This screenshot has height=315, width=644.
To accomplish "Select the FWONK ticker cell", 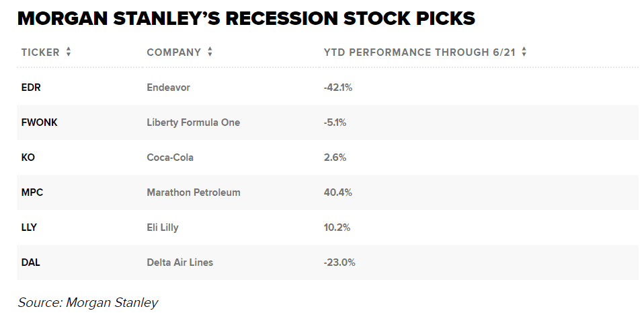I will pos(40,123).
